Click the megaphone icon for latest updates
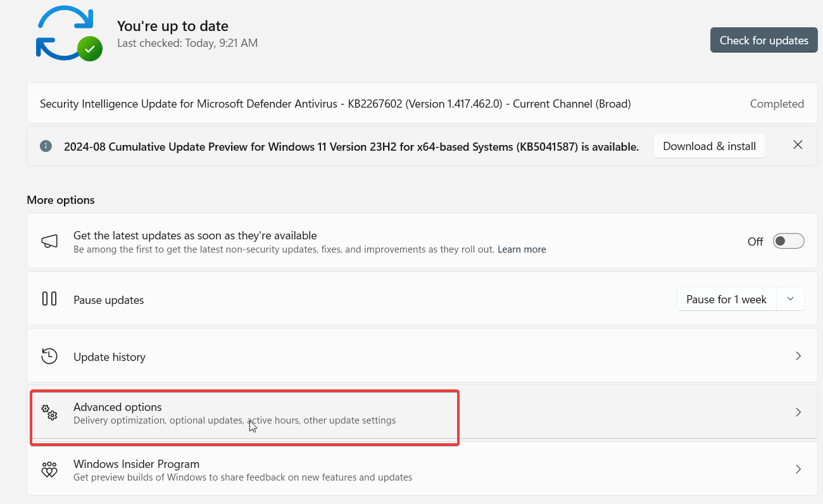Image resolution: width=823 pixels, height=504 pixels. tap(49, 241)
